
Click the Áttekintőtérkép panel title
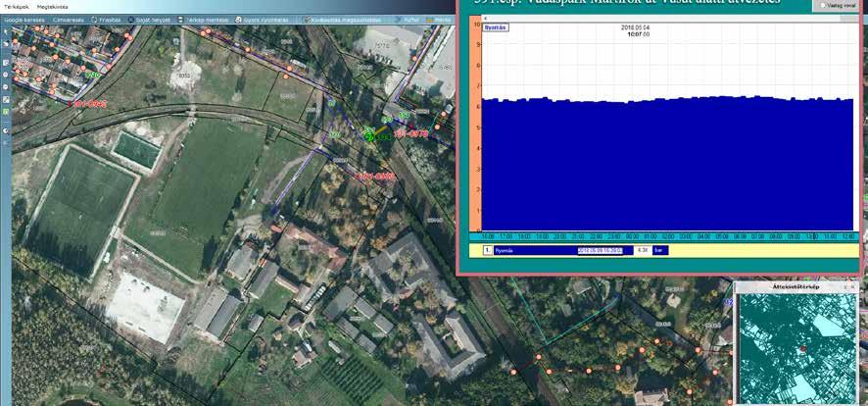pos(796,287)
